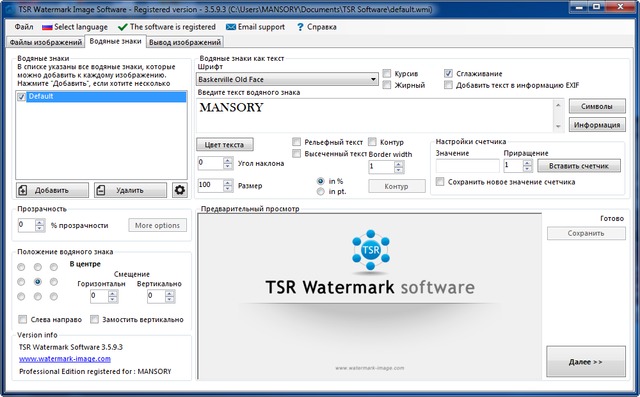Switch to Файлы изображений tab
Screen dimensions: 640x397
(45, 42)
